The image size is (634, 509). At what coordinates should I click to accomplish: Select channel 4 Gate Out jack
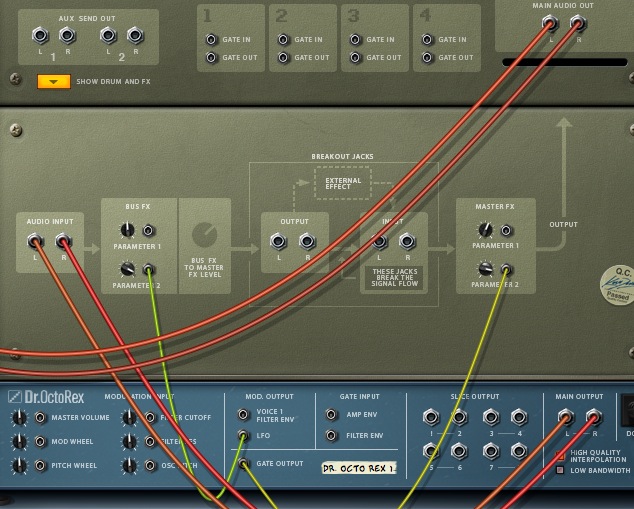click(427, 57)
